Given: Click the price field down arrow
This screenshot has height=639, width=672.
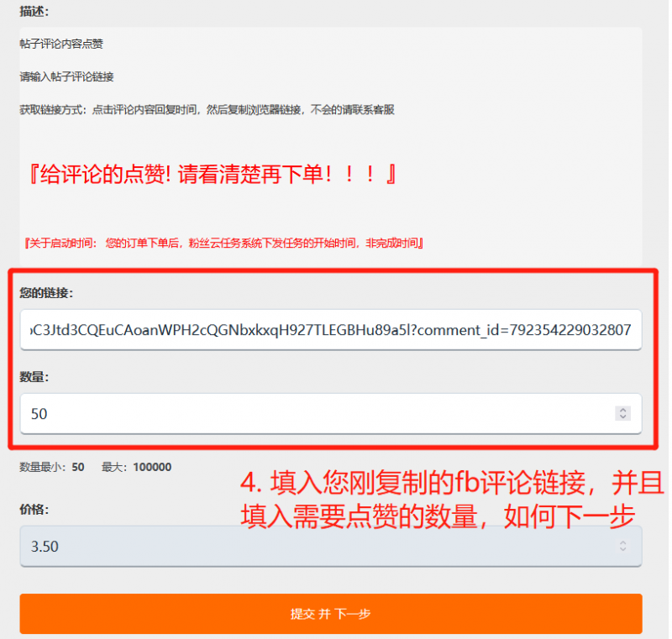Looking at the screenshot, I should [x=622, y=549].
